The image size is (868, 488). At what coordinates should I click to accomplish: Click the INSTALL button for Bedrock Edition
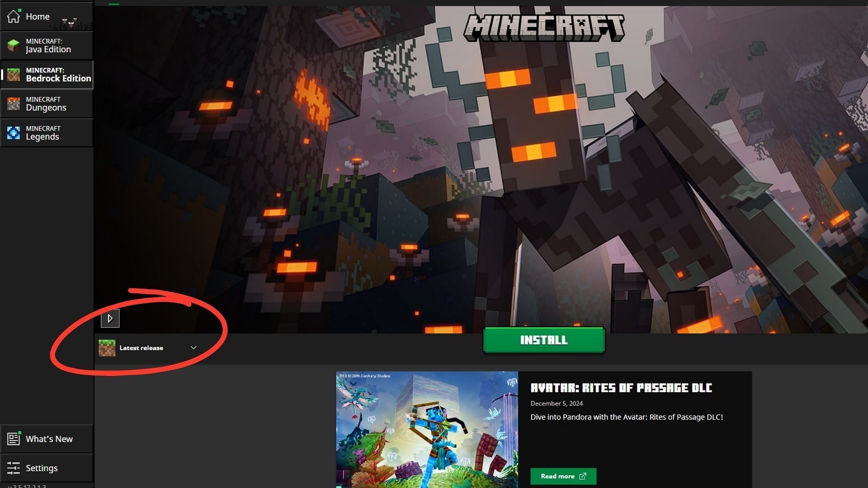point(544,340)
